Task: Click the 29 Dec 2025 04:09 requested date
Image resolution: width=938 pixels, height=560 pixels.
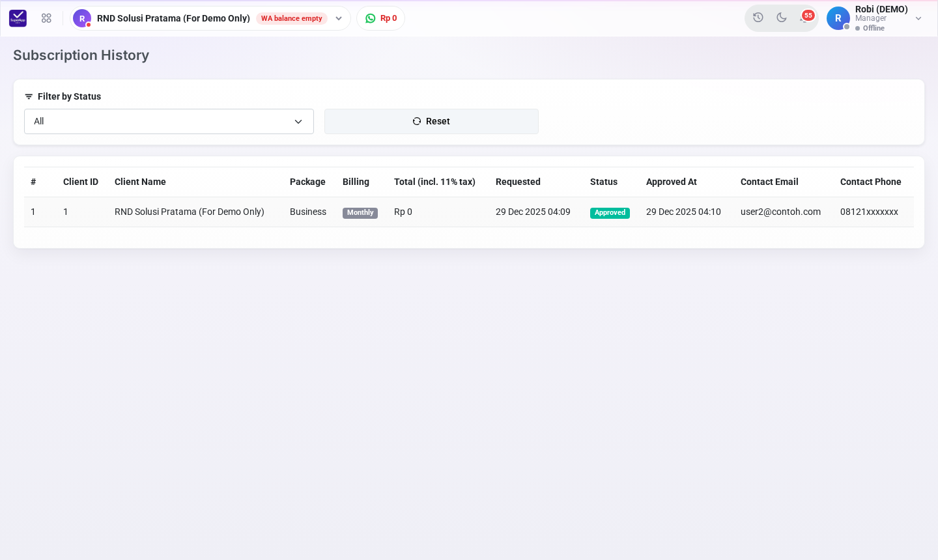Action: click(x=533, y=212)
